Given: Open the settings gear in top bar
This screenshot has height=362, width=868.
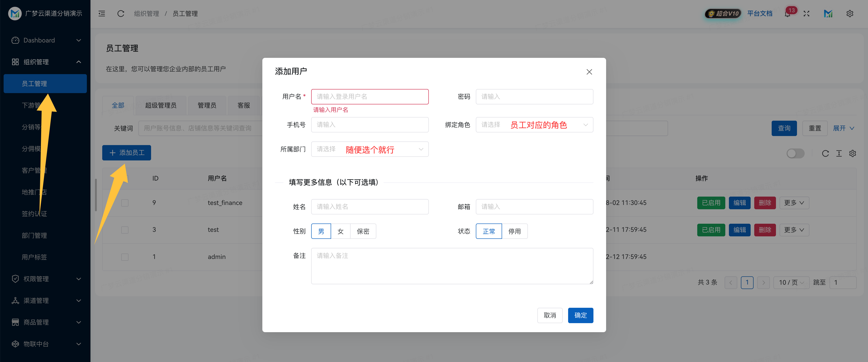Looking at the screenshot, I should coord(850,14).
